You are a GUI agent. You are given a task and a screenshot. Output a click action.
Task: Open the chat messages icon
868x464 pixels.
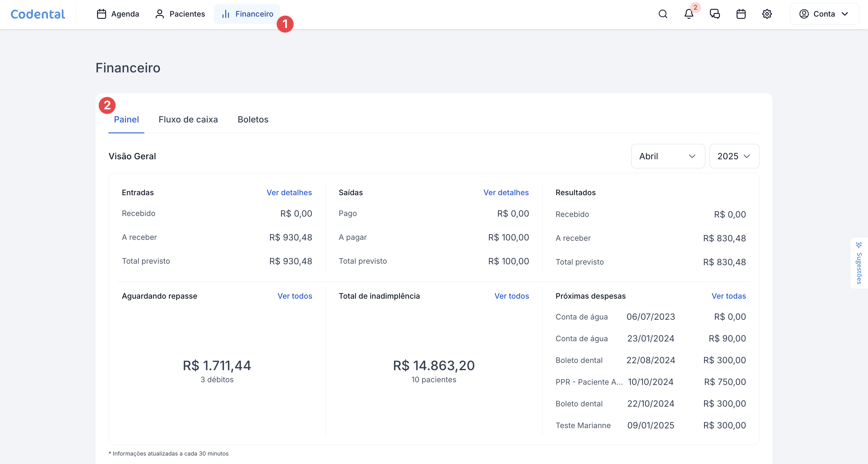(x=715, y=14)
